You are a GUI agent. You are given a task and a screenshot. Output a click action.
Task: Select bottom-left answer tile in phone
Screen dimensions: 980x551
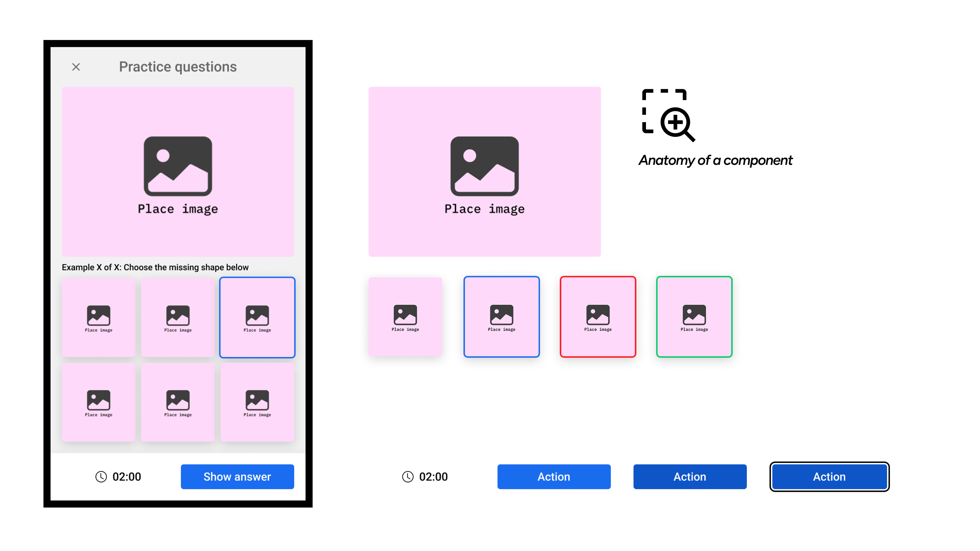click(99, 402)
